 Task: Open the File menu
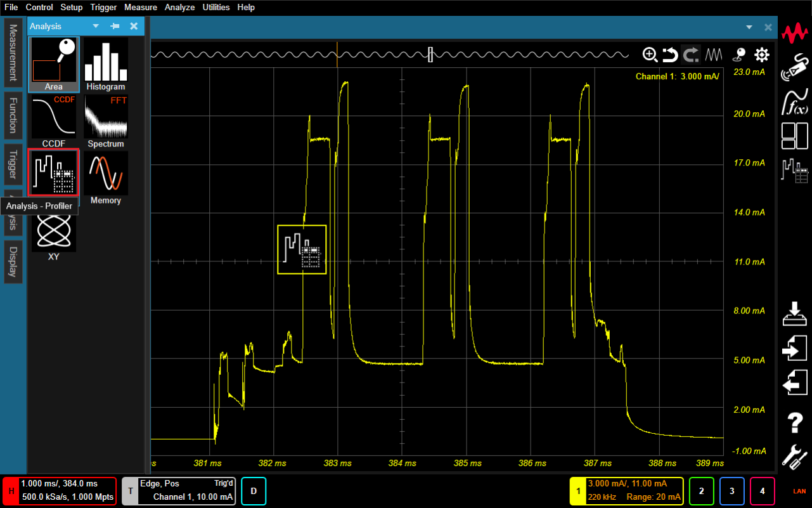[11, 8]
